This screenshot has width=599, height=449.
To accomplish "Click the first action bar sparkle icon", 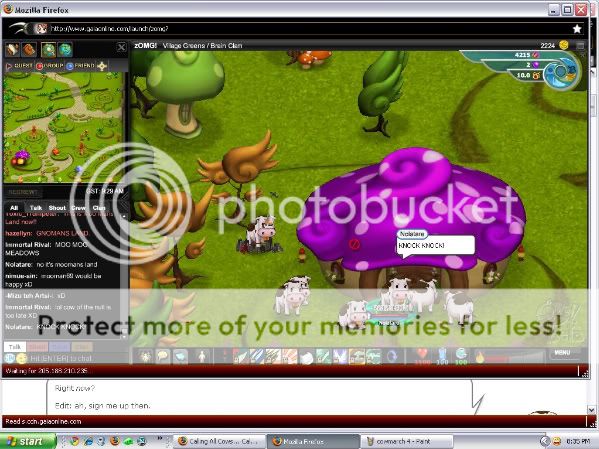I will pyautogui.click(x=145, y=357).
